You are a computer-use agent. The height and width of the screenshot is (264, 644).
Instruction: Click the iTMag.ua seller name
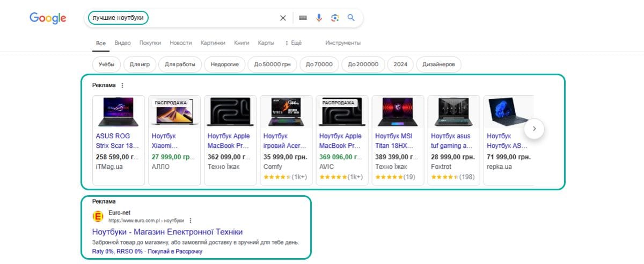(x=109, y=167)
